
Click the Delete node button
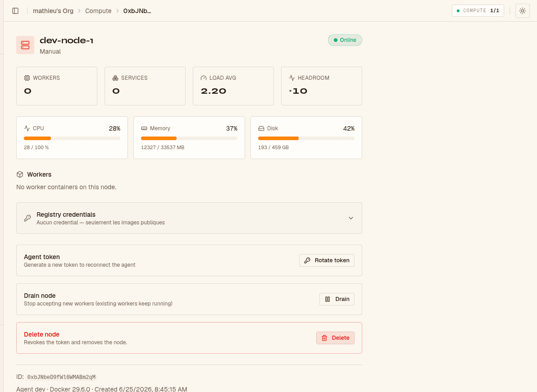tap(335, 338)
